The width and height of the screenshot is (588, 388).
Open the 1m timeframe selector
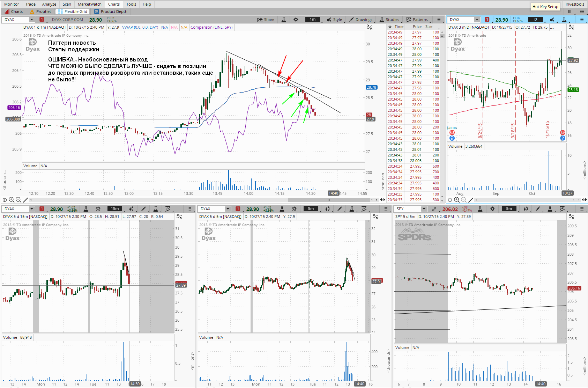[313, 20]
